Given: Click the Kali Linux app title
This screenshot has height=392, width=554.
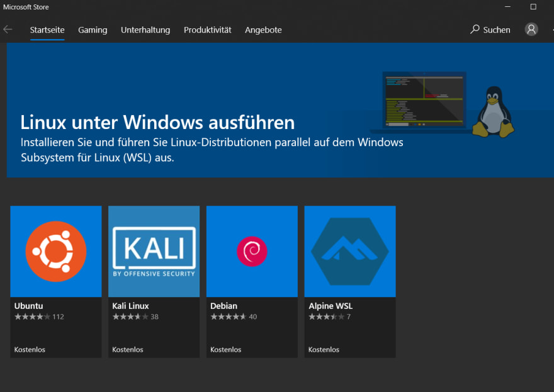Looking at the screenshot, I should click(130, 306).
